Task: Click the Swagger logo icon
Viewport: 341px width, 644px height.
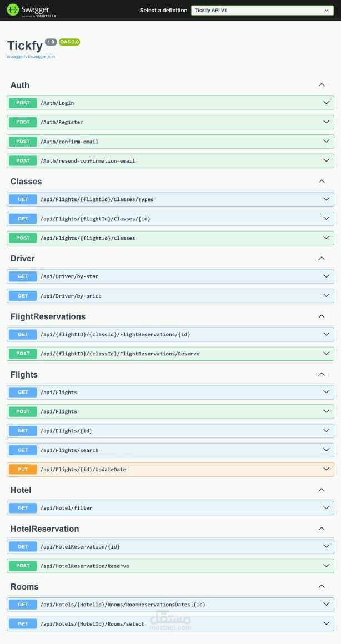Action: tap(12, 9)
